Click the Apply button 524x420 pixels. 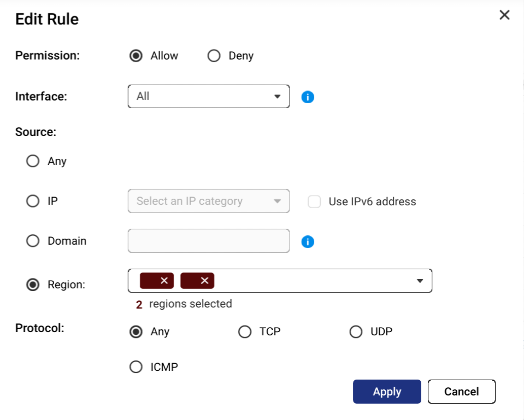pyautogui.click(x=387, y=392)
